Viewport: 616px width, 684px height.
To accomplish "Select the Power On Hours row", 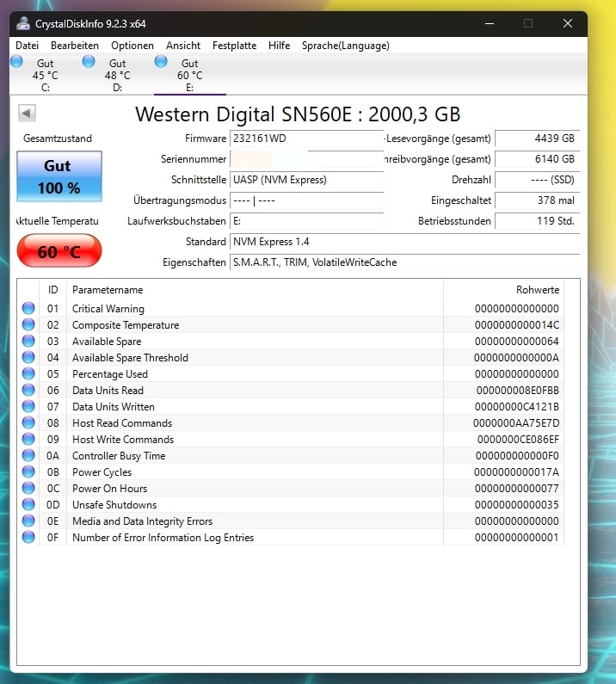I will pyautogui.click(x=258, y=489).
